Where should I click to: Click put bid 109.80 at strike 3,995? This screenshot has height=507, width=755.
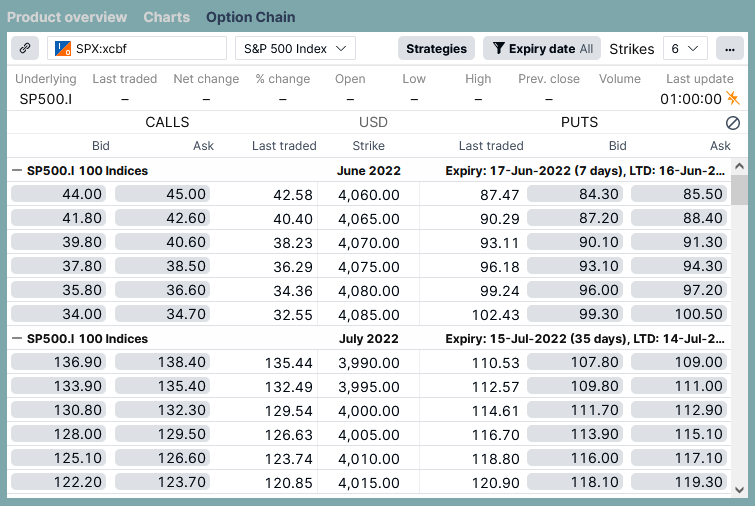point(575,386)
